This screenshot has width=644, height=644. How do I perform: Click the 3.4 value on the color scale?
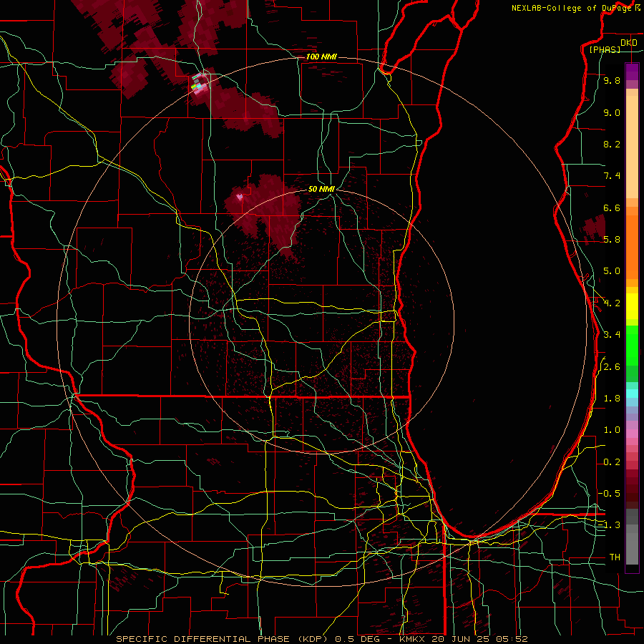point(612,335)
